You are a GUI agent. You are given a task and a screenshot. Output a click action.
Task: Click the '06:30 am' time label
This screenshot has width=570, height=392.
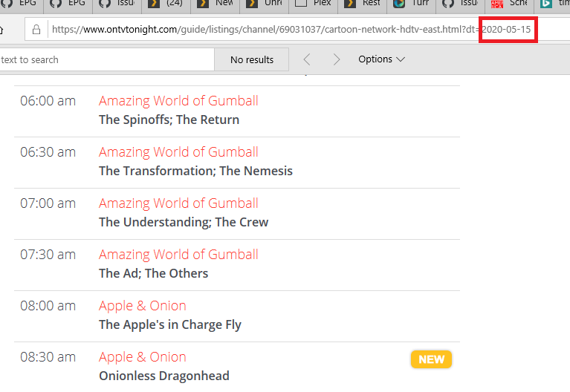pos(48,152)
